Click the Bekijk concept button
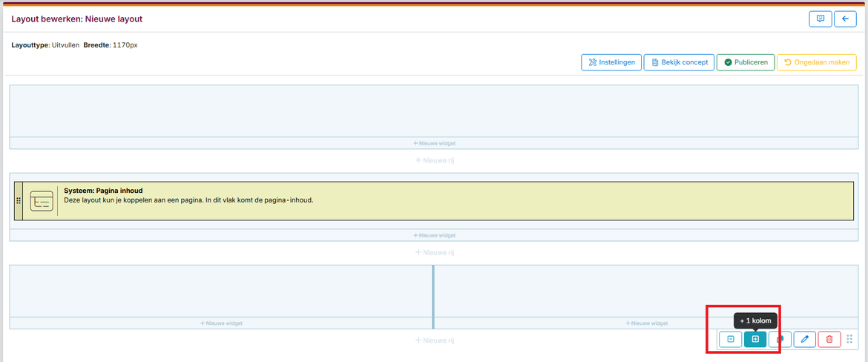The height and width of the screenshot is (362, 868). (679, 62)
